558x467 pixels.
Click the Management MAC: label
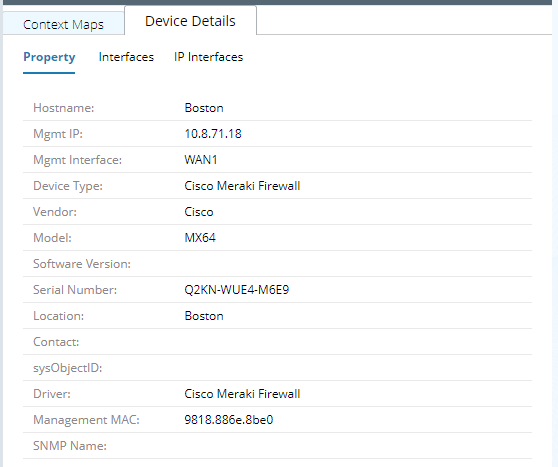point(86,420)
